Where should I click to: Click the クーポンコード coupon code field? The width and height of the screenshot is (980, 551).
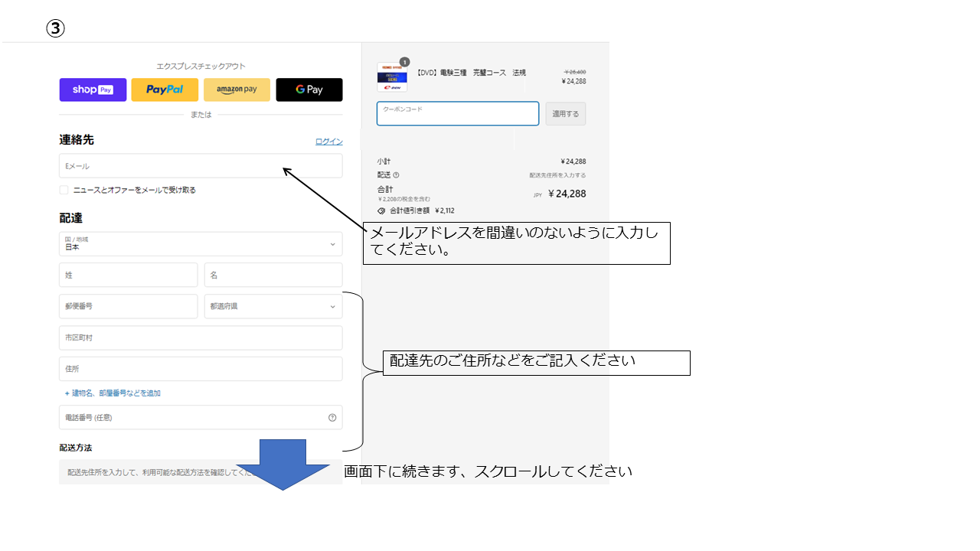pos(457,114)
